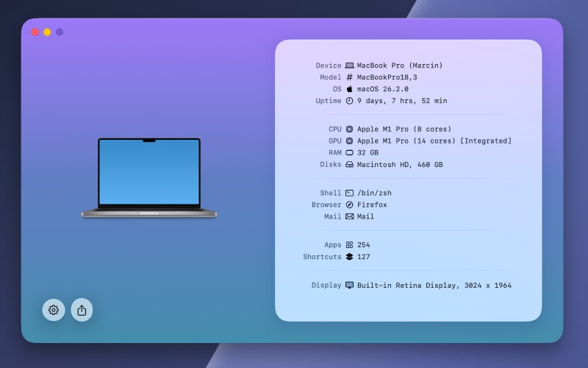Click the 'RAM' label

335,152
